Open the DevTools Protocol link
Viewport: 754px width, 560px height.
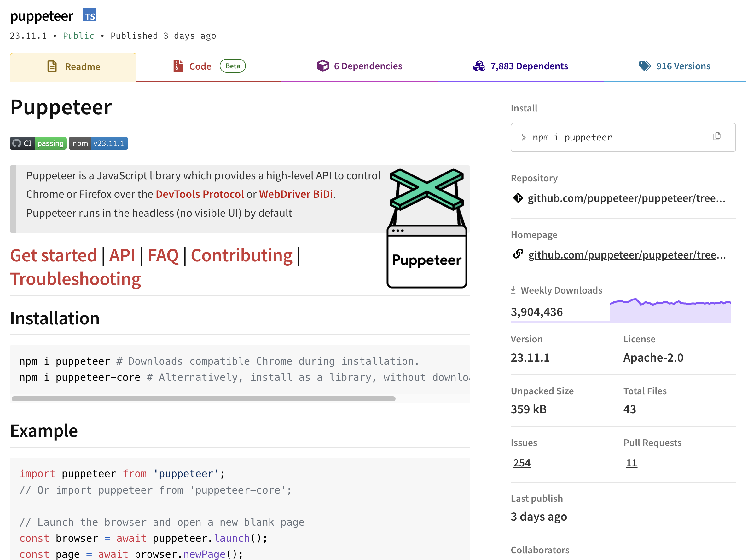[x=200, y=194]
